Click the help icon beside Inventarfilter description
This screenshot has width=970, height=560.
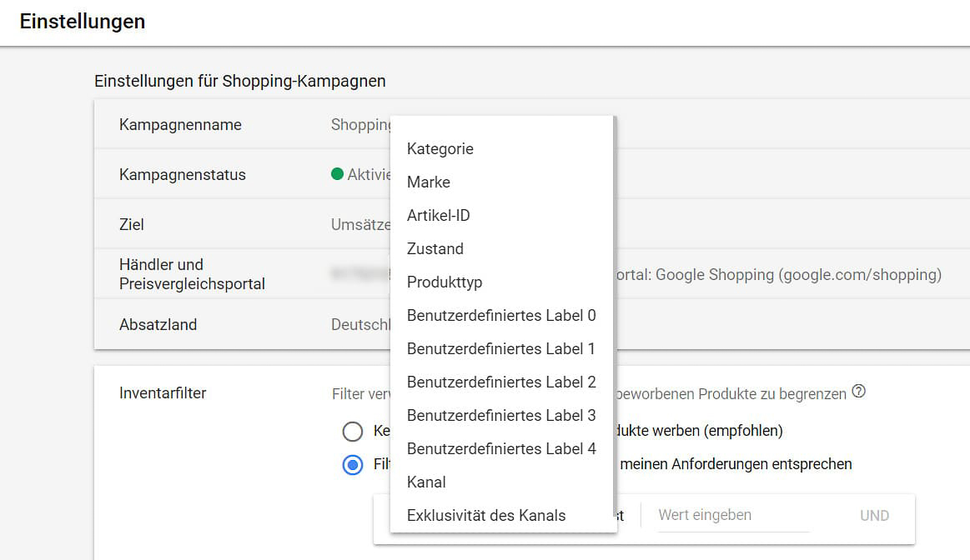click(x=859, y=392)
